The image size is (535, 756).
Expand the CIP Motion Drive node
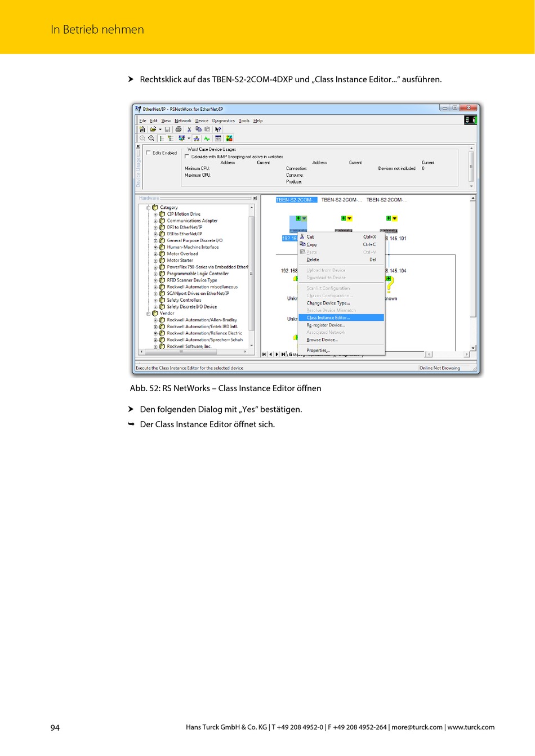[x=155, y=214]
